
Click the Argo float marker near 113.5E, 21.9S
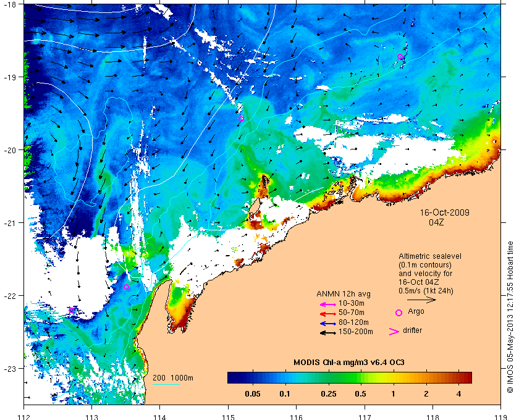[126, 287]
